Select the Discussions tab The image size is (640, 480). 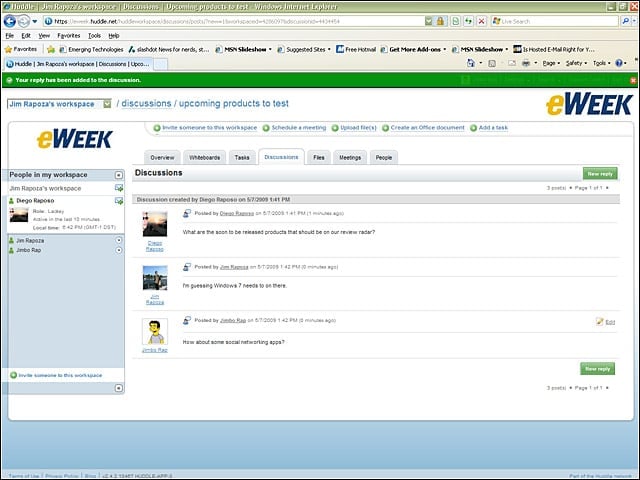tap(281, 157)
